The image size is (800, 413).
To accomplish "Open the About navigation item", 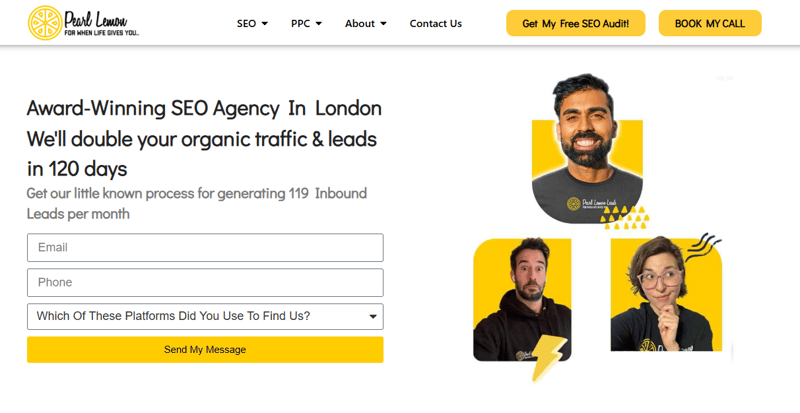I will pos(360,23).
